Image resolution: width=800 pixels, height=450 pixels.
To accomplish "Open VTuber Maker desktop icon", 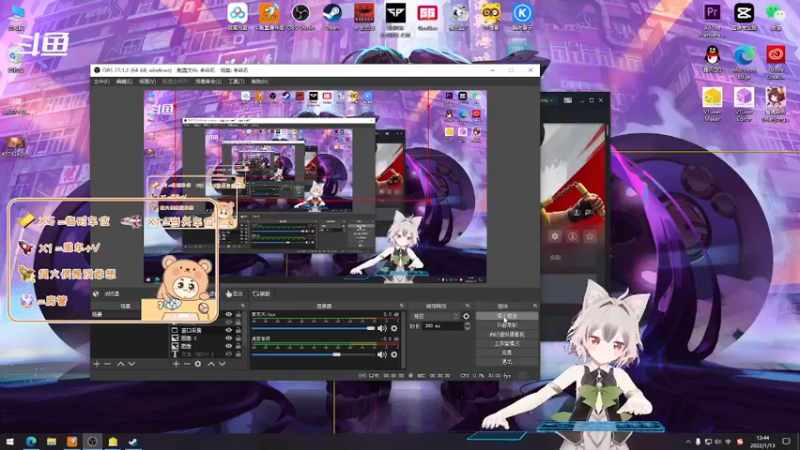I will click(712, 104).
